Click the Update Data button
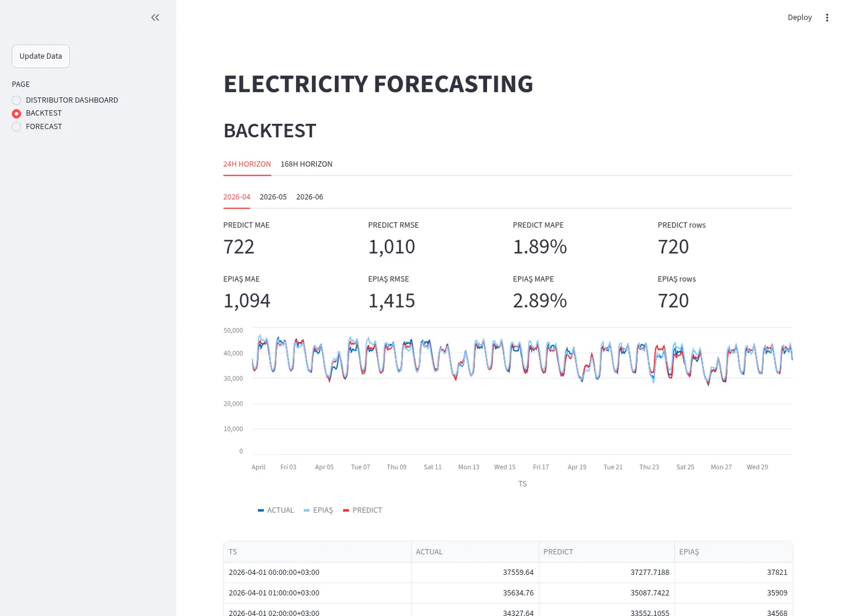The width and height of the screenshot is (846, 616). (x=40, y=56)
